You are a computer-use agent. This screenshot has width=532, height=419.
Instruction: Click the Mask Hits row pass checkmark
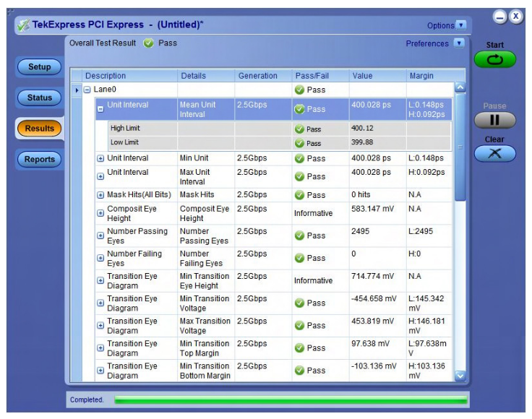click(x=299, y=195)
